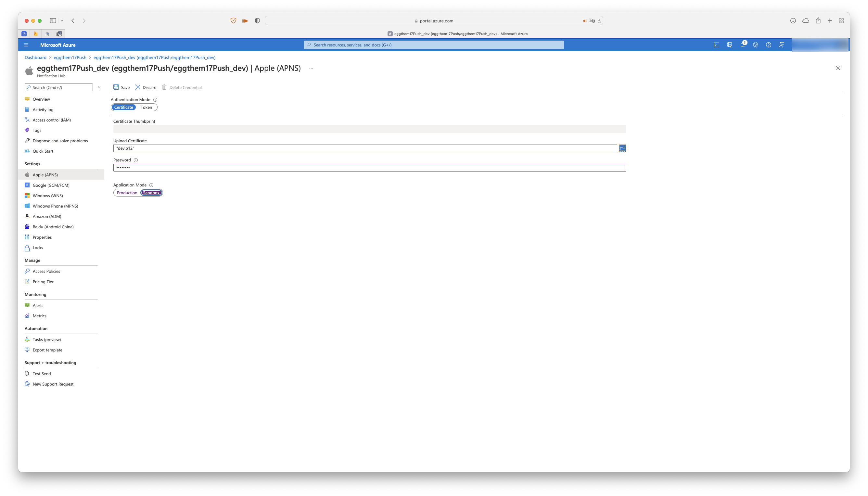The image size is (868, 496).
Task: Click the feedback icon in the header
Action: (782, 45)
